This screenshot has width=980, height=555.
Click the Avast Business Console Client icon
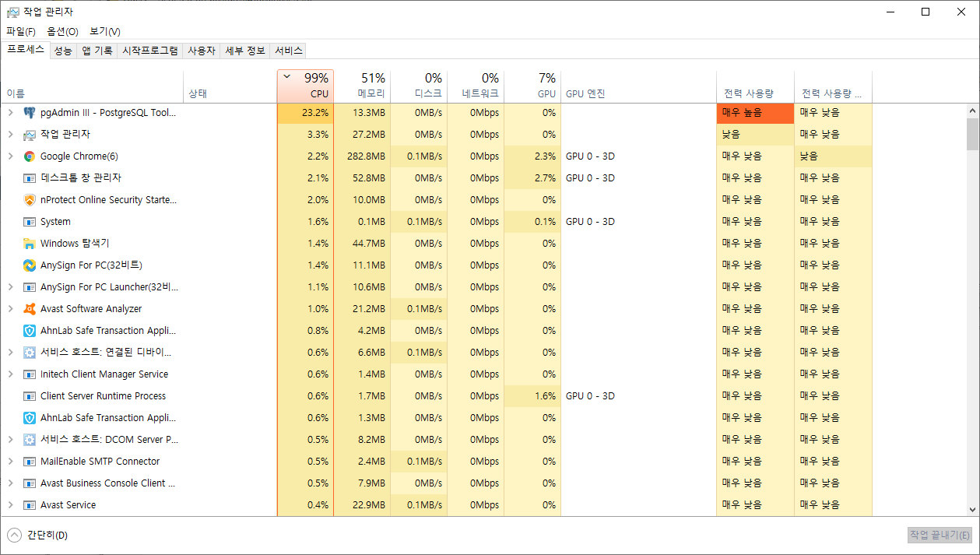pos(30,483)
